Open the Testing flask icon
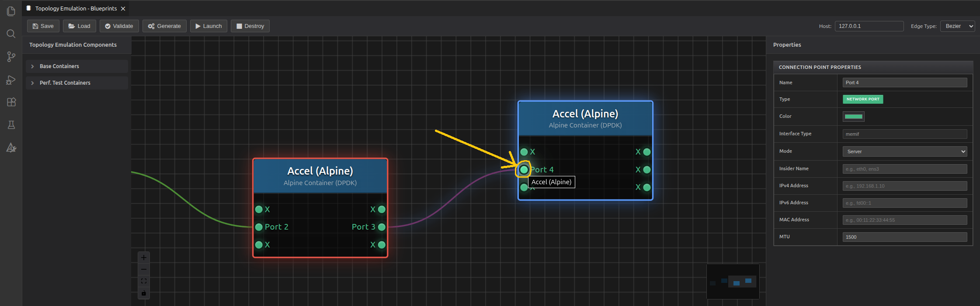This screenshot has height=306, width=980. point(11,125)
